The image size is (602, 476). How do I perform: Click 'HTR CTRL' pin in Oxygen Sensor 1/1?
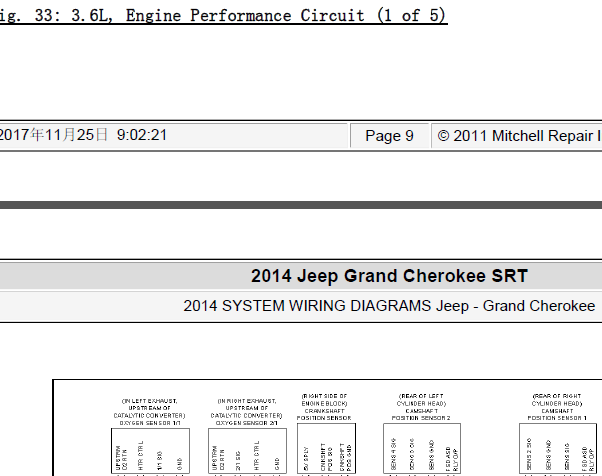pyautogui.click(x=141, y=456)
